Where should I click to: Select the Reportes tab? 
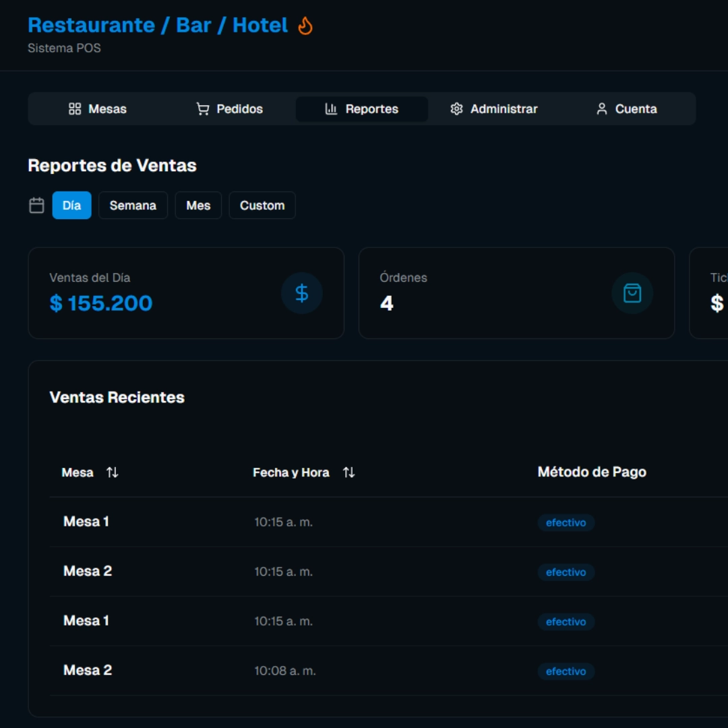361,109
